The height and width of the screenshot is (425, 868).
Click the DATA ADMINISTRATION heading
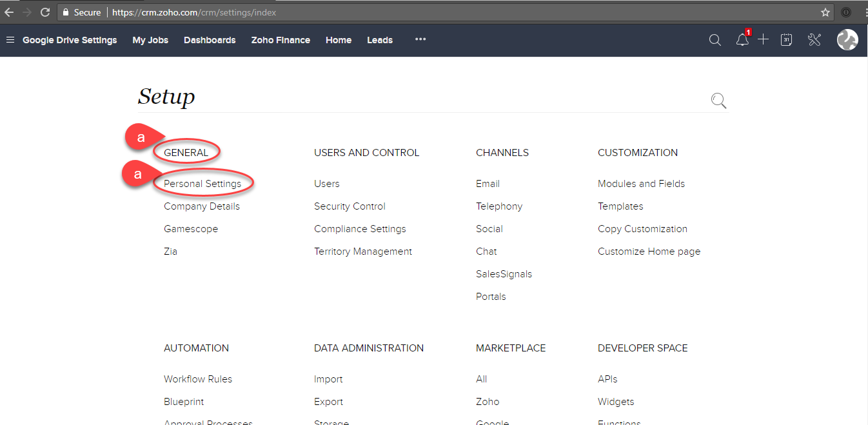369,348
